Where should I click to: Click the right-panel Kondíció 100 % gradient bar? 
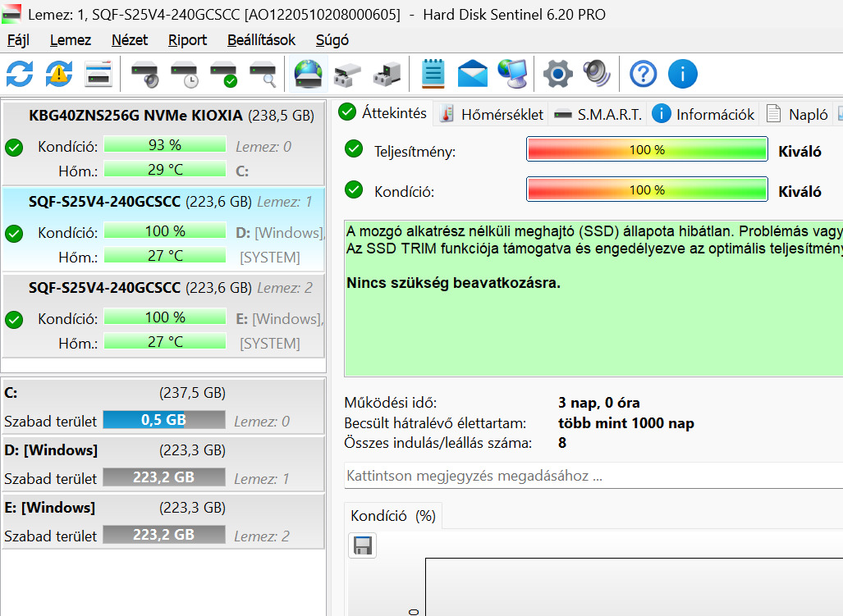647,189
